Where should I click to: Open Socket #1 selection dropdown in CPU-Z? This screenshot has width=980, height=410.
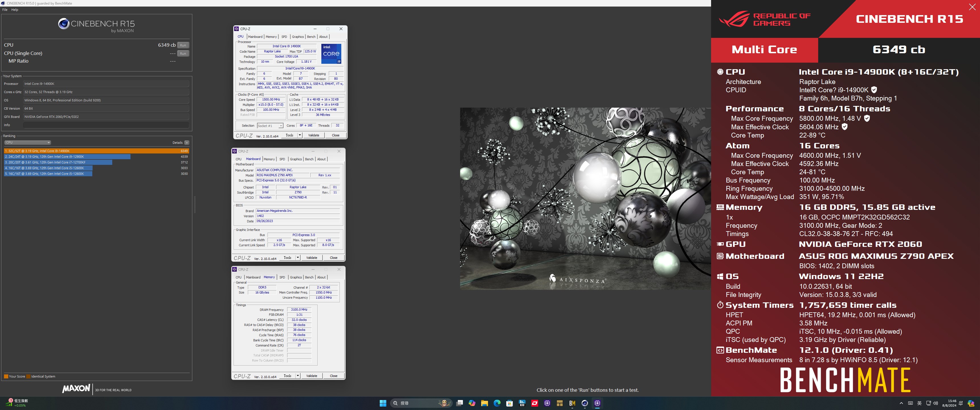click(270, 126)
